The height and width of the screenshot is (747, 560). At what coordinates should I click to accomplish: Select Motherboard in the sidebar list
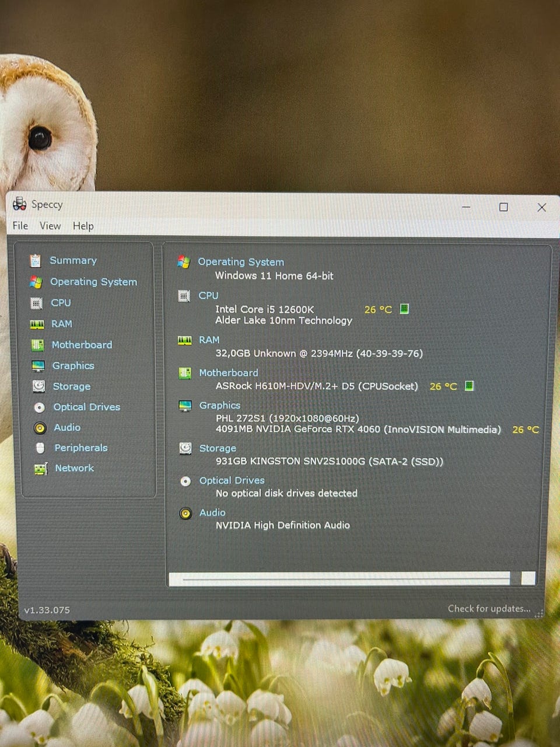[x=82, y=345]
